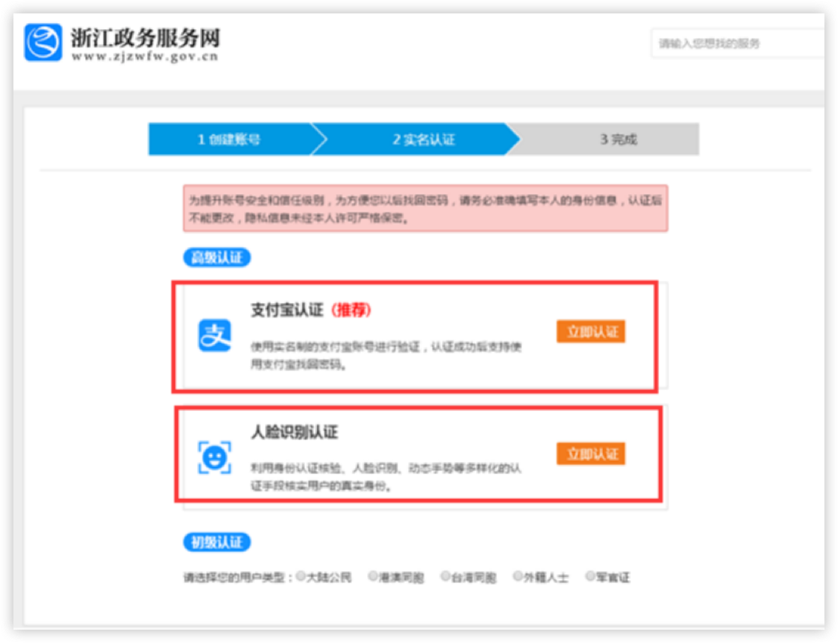Choose the 外籍人士 radio button
This screenshot has height=643, width=840.
[518, 576]
